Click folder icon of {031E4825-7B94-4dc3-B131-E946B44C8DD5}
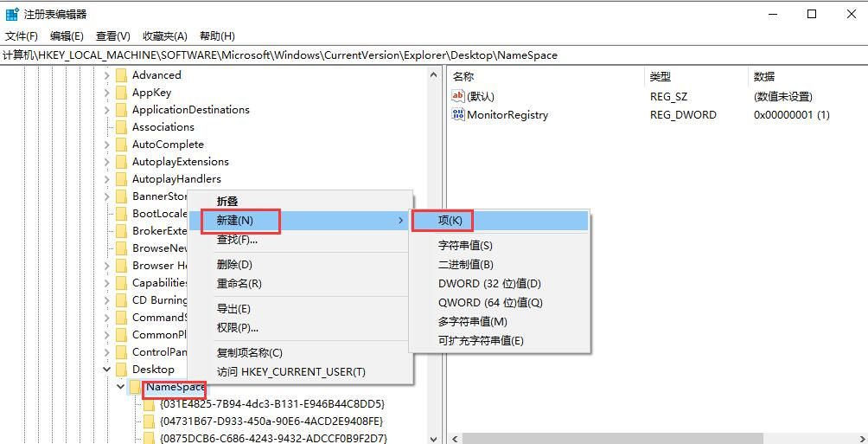Screen dimensions: 868x444 (150, 404)
